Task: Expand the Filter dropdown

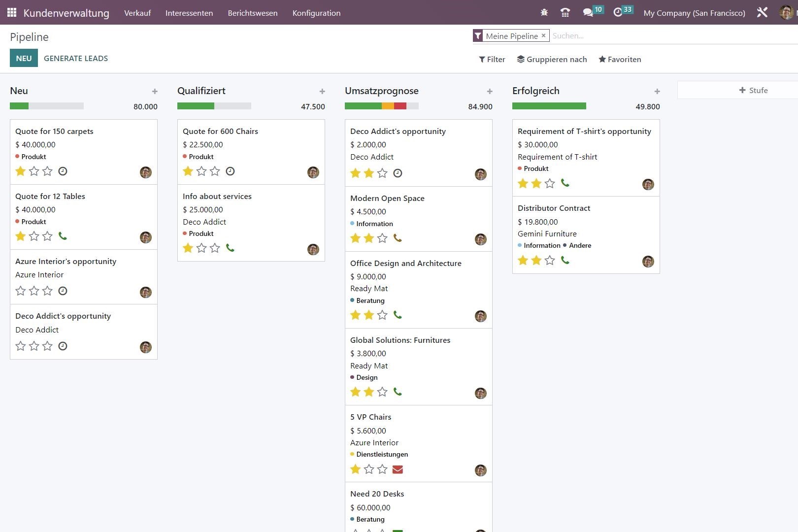Action: [x=492, y=59]
